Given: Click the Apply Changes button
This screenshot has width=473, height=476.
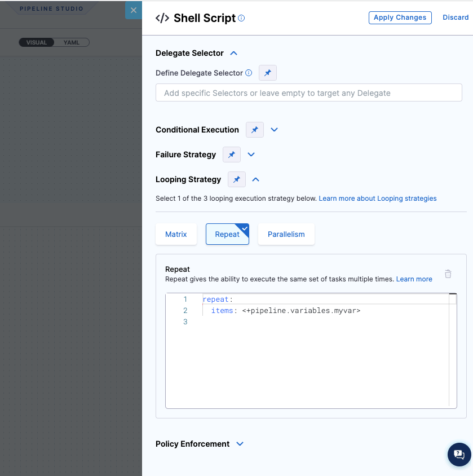Looking at the screenshot, I should pyautogui.click(x=400, y=17).
